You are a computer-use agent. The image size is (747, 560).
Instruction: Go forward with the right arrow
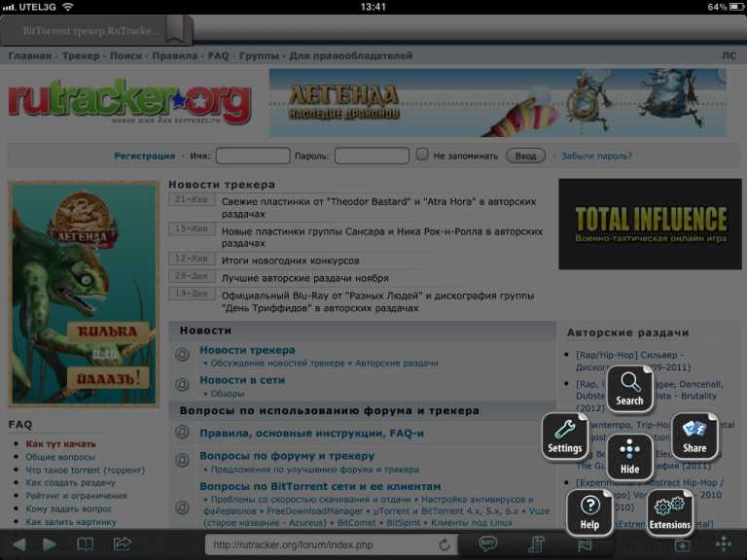[x=50, y=544]
